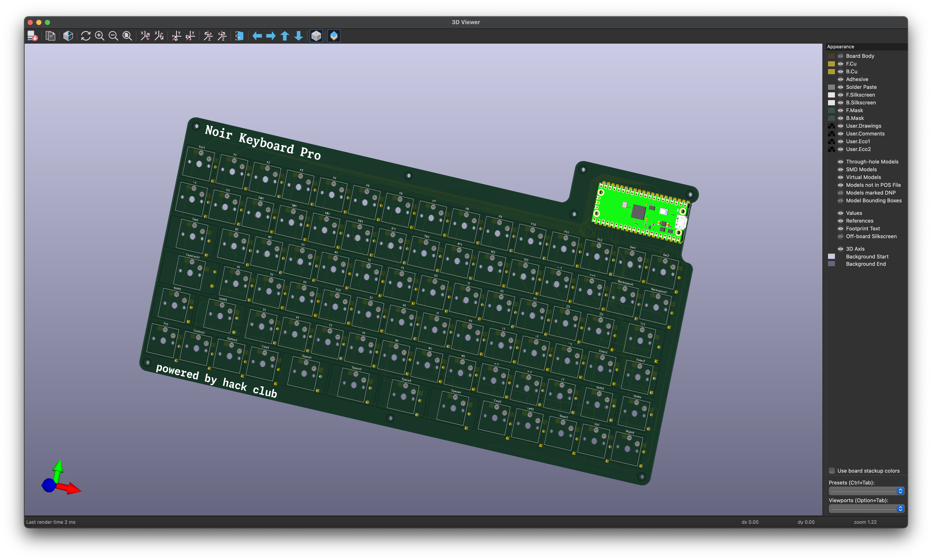Zoom out of the 3D board
This screenshot has height=560, width=932.
click(113, 36)
